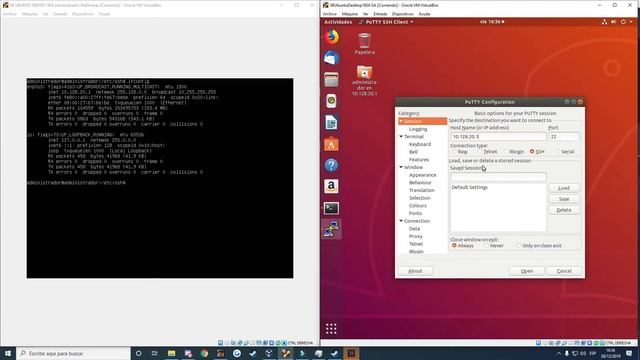This screenshot has width=640, height=360.
Task: Open Ayuda menu in Ubuntu Desktop VirtualBox window
Action: [424, 14]
